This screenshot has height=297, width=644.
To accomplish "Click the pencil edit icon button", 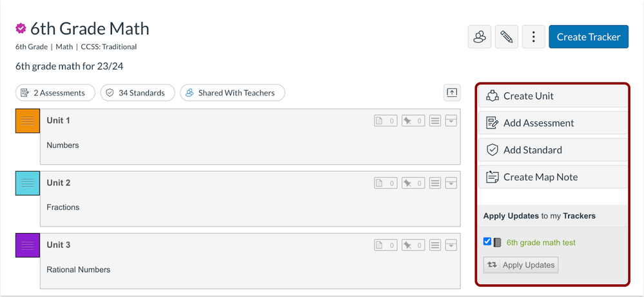I will [507, 37].
